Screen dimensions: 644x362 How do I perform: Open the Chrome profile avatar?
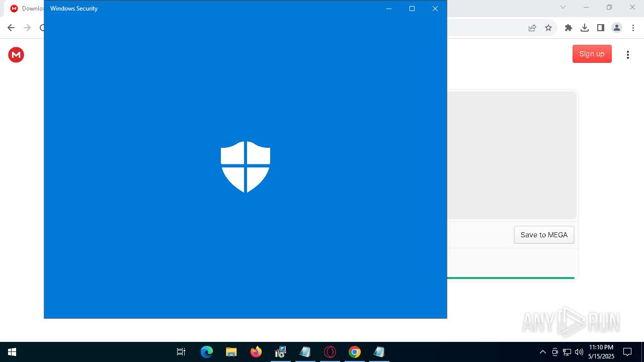pyautogui.click(x=617, y=28)
